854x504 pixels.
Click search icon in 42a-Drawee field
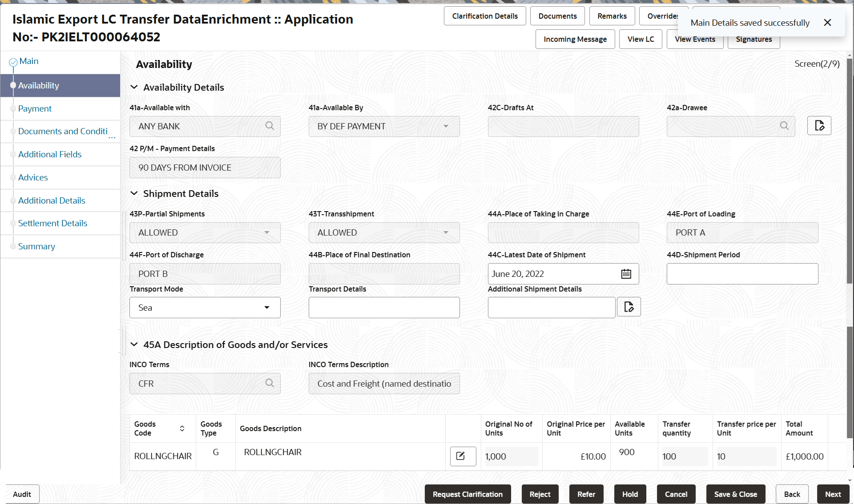click(784, 126)
